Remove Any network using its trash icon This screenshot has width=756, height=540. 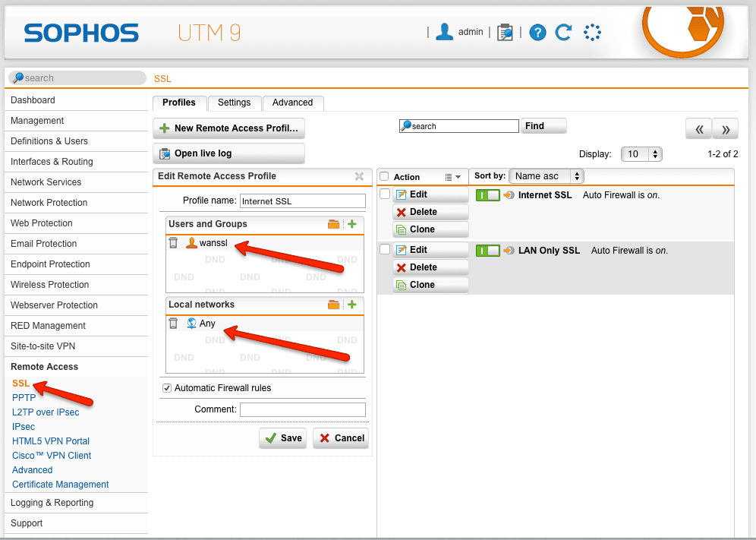click(x=173, y=324)
